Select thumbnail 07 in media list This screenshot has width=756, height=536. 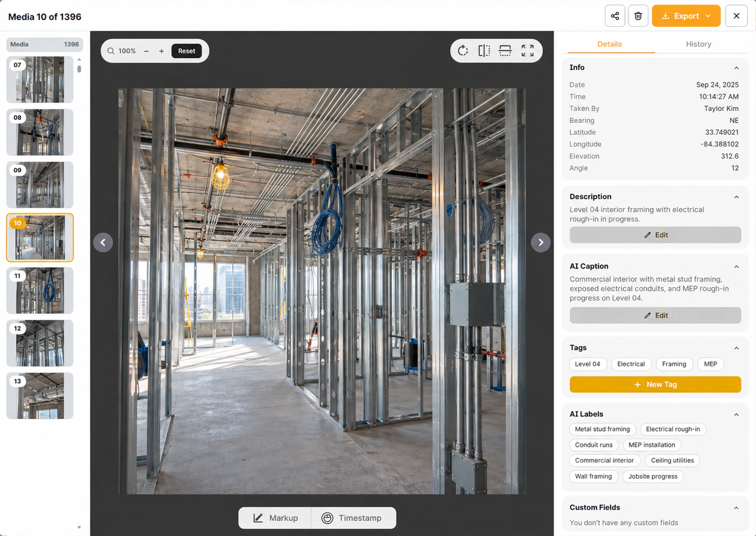(x=40, y=79)
